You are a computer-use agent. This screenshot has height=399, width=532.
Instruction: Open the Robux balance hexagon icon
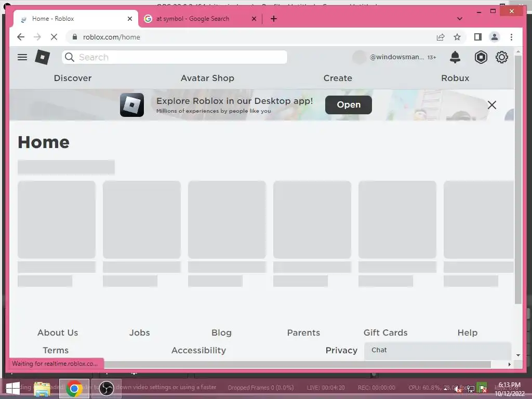coord(481,57)
